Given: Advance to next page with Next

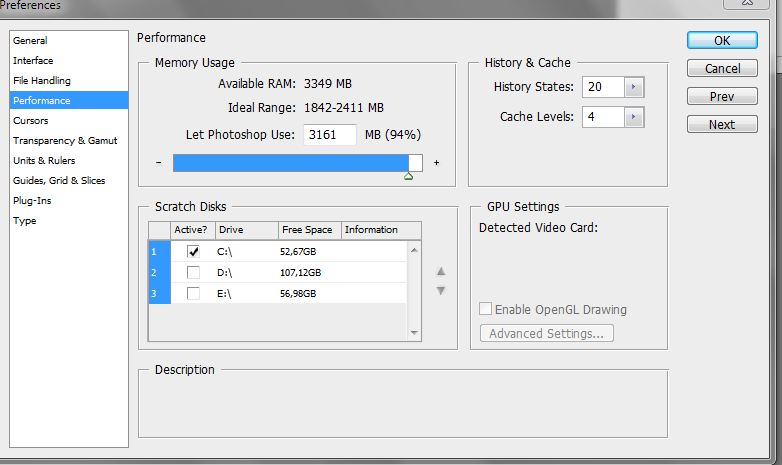Looking at the screenshot, I should (x=722, y=124).
